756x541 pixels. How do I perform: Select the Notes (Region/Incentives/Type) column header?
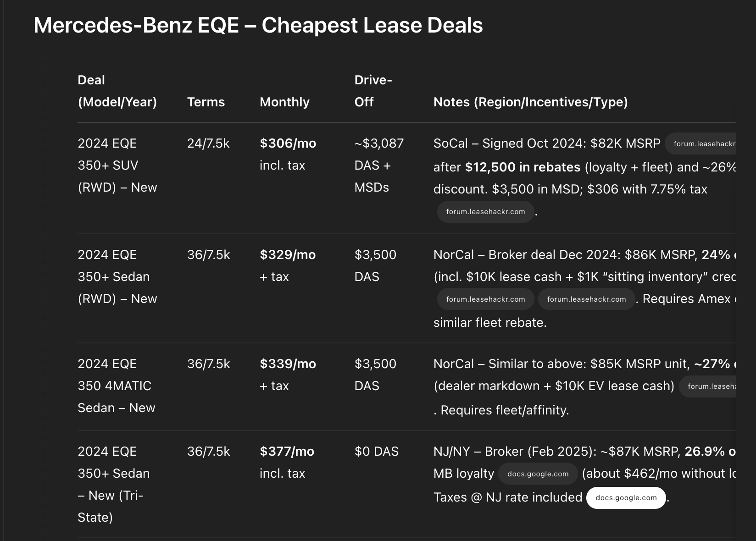pos(530,102)
